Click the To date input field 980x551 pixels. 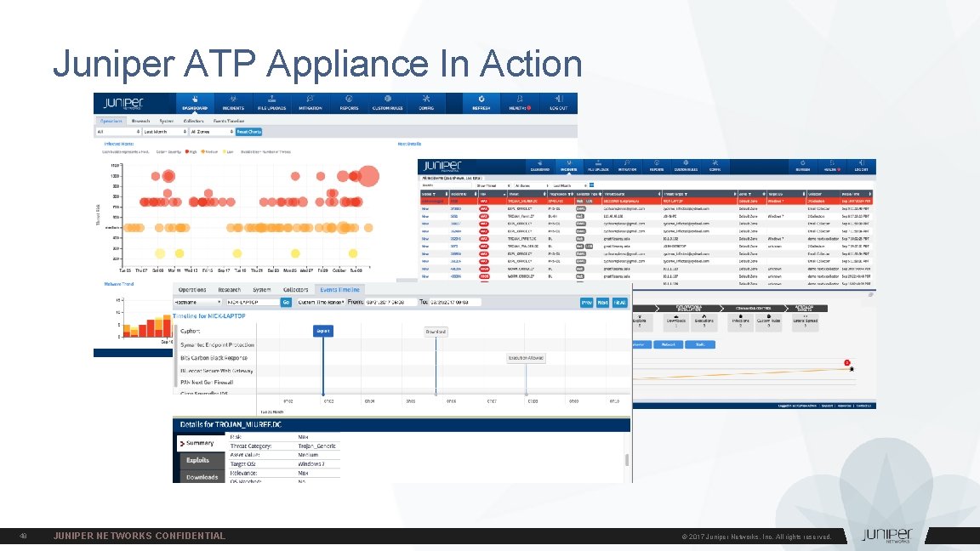455,303
